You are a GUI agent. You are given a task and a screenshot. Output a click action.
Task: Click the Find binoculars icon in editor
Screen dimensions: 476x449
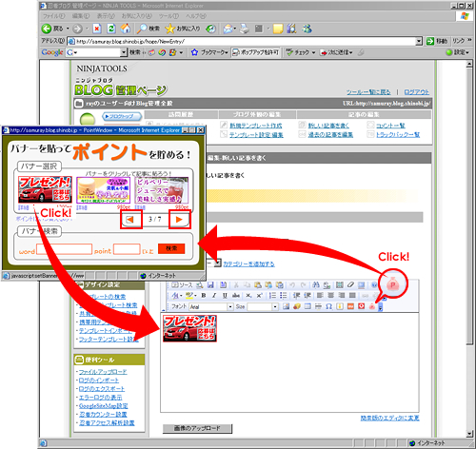click(x=315, y=284)
